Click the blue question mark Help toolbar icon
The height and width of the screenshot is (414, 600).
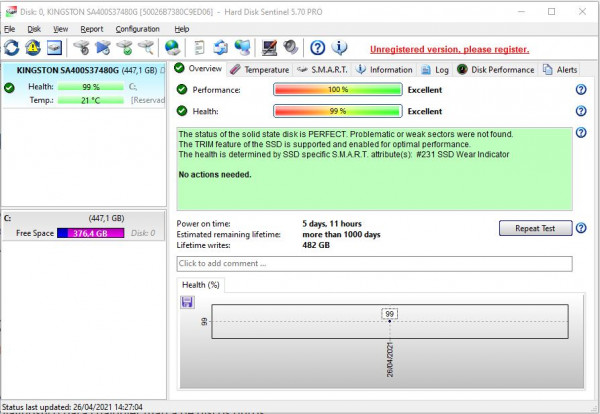point(318,47)
